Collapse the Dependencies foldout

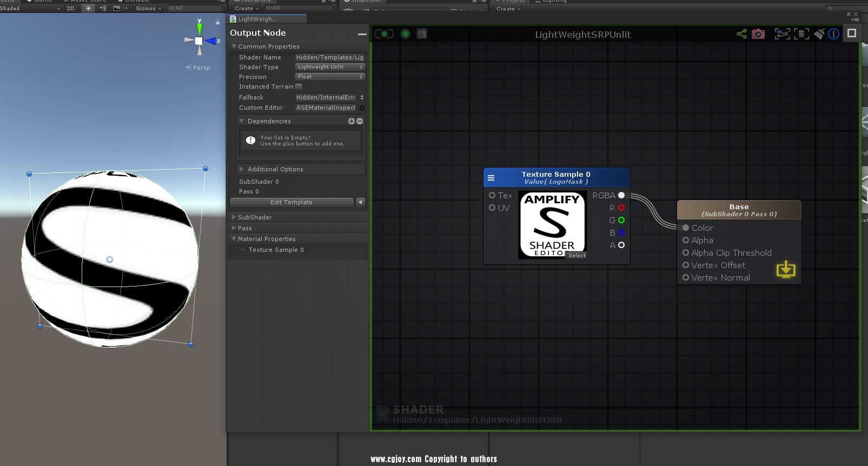tap(242, 121)
